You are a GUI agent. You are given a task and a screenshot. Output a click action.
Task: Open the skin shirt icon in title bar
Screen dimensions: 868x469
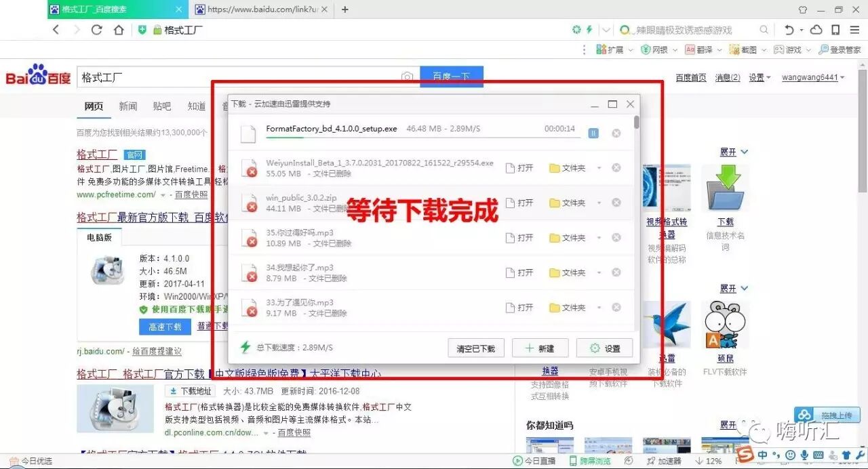coord(803,9)
